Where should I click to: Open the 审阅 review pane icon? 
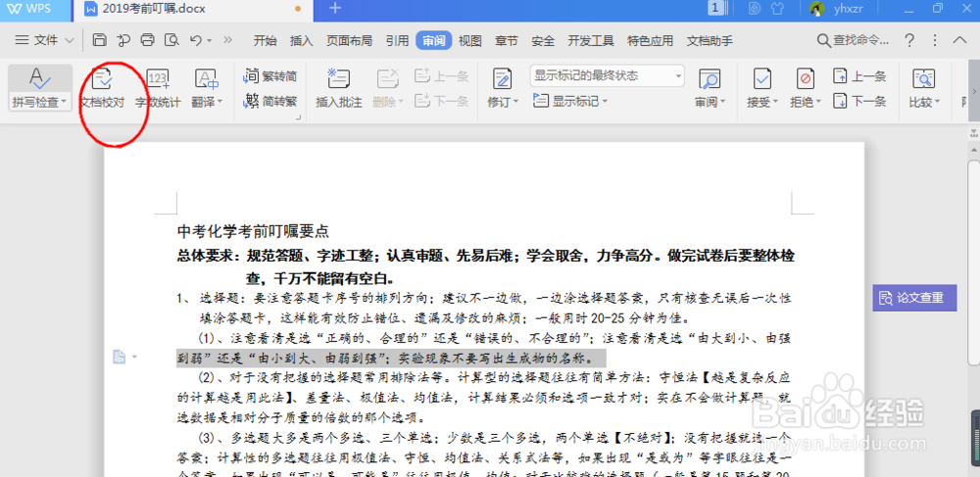[x=710, y=78]
